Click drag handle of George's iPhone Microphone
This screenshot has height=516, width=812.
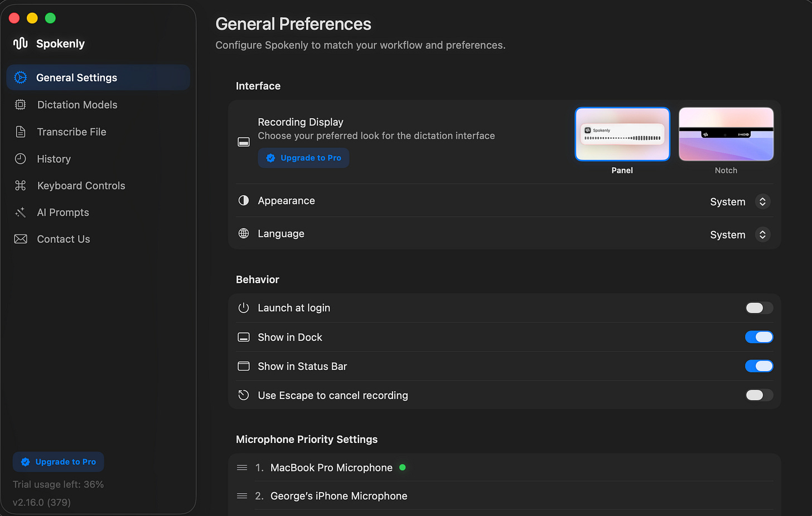242,496
